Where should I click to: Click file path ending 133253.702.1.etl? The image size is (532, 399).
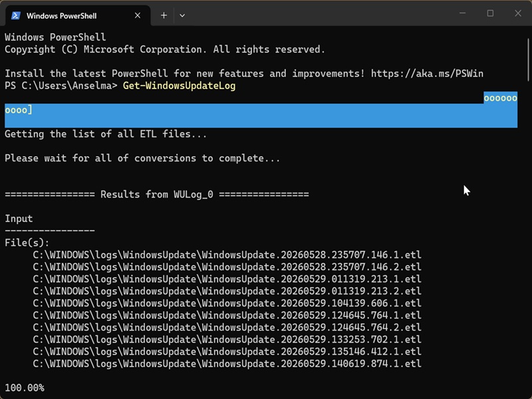coord(227,339)
